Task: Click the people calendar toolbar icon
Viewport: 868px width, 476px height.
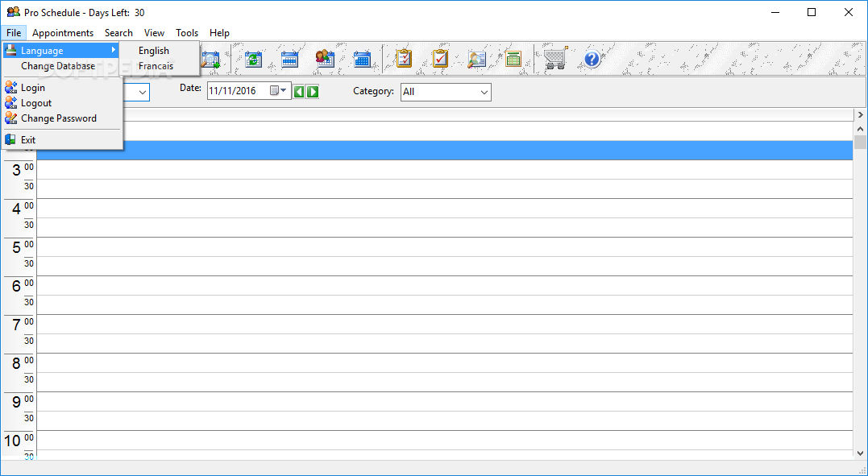Action: point(326,60)
